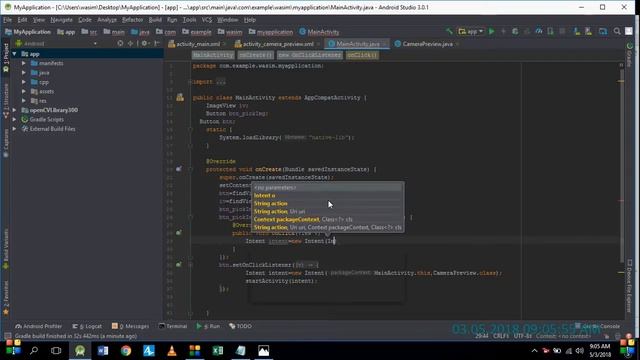640x360 pixels.
Task: Open the VCS menu
Action: click(207, 20)
